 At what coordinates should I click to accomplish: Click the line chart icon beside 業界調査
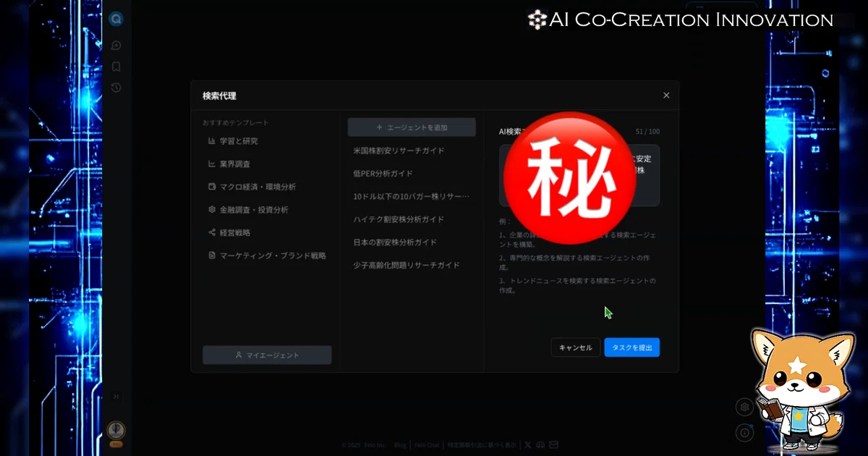[x=212, y=164]
